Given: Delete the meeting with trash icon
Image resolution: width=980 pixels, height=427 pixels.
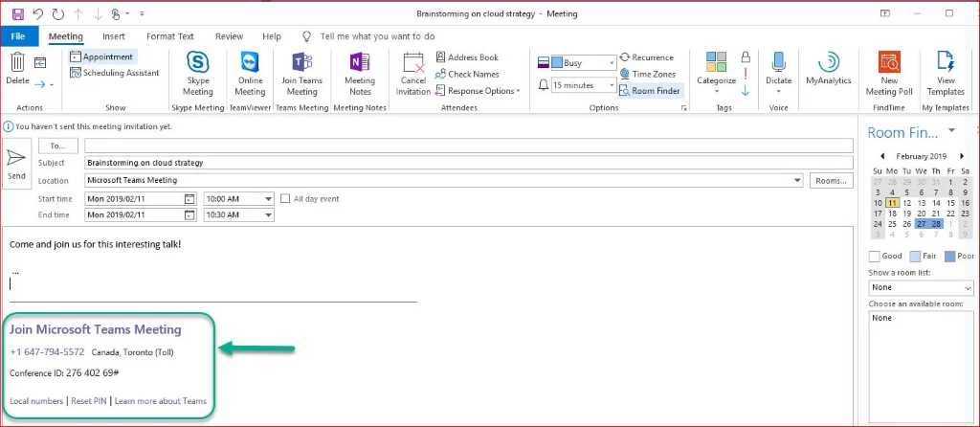Looking at the screenshot, I should pyautogui.click(x=17, y=69).
